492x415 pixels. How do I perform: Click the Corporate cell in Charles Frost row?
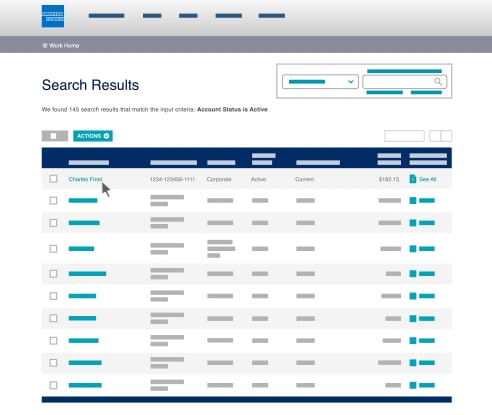[x=219, y=179]
